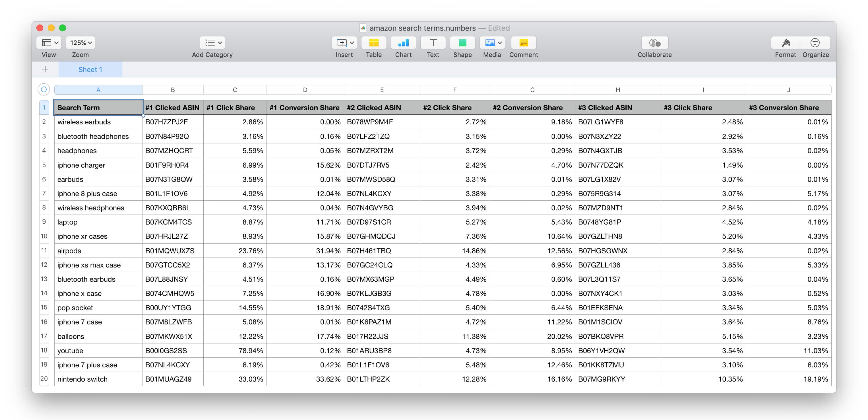Click the #2 Conversion Share header
The width and height of the screenshot is (868, 420).
click(532, 108)
